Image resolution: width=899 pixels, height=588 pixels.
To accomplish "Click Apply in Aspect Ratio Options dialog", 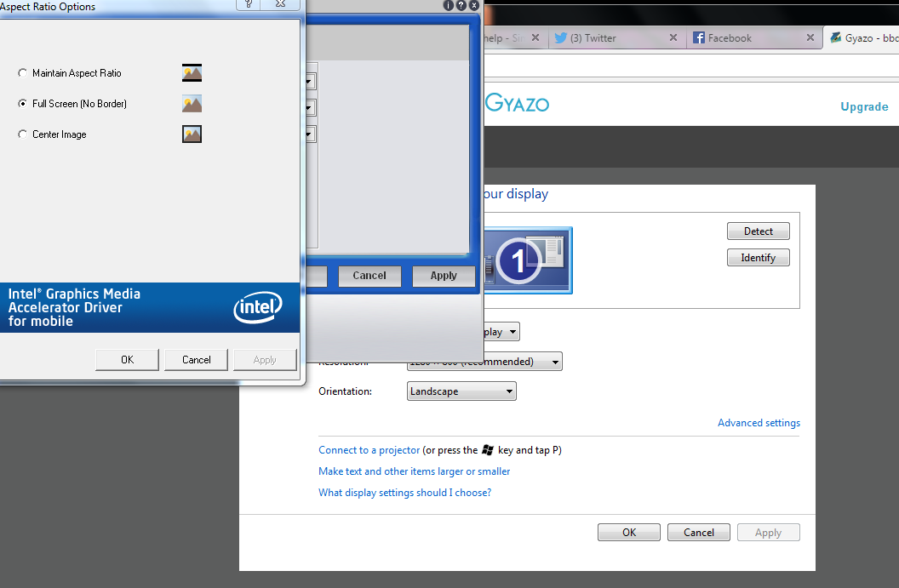I will click(265, 360).
